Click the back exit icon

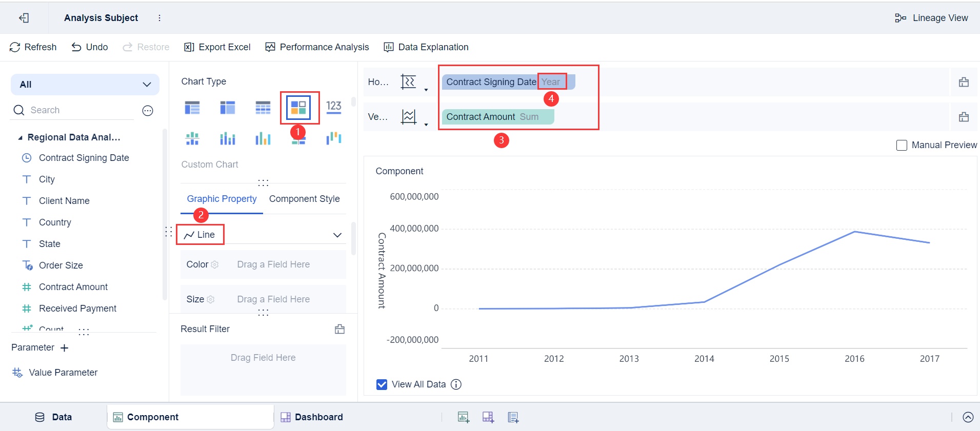[x=24, y=18]
